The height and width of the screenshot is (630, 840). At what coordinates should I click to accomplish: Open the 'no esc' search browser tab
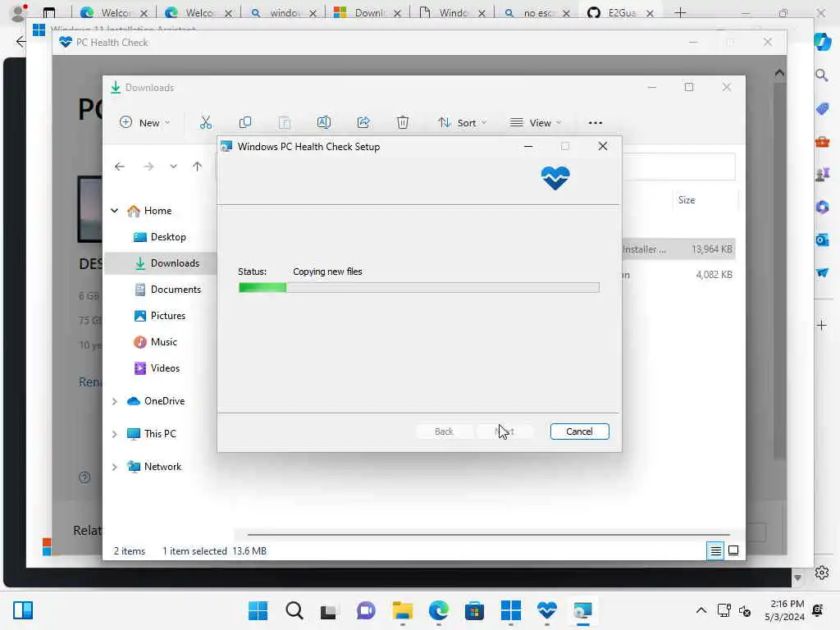tap(536, 12)
